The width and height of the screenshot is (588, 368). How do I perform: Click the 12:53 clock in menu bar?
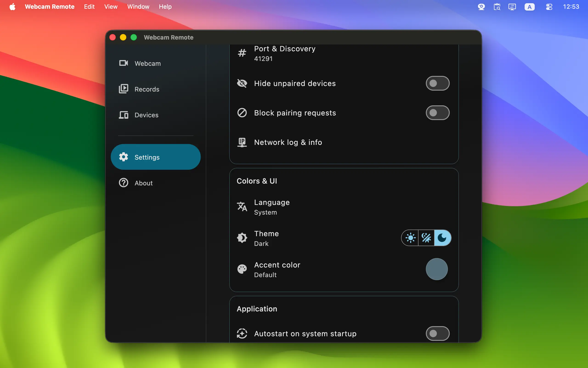(x=571, y=7)
